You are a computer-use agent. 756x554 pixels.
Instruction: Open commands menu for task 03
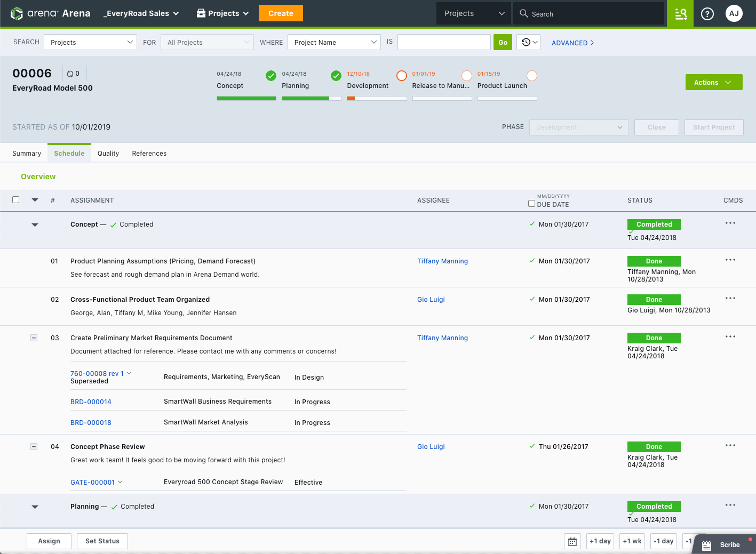pos(730,336)
